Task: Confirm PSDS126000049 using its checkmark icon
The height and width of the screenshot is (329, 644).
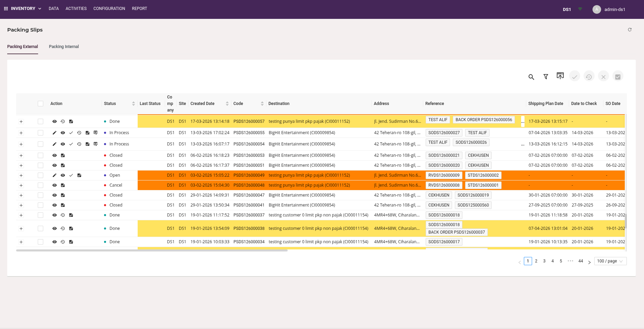Action: (71, 175)
